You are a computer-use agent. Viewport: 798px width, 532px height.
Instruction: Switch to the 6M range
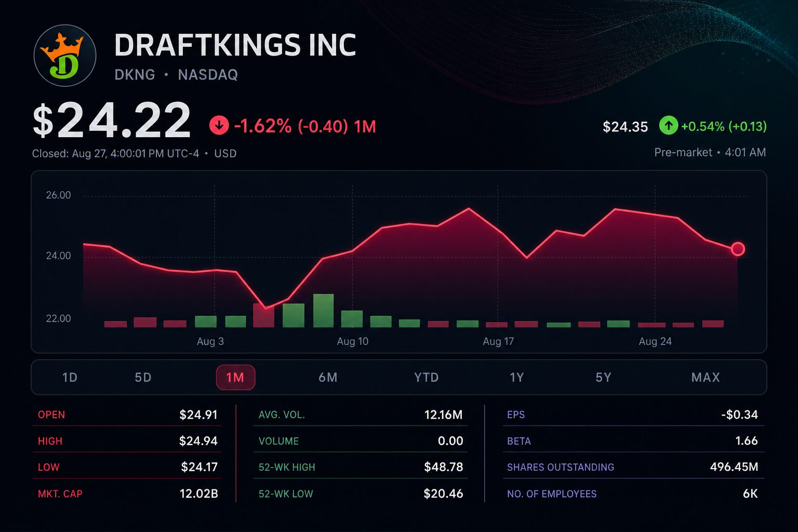(x=328, y=377)
